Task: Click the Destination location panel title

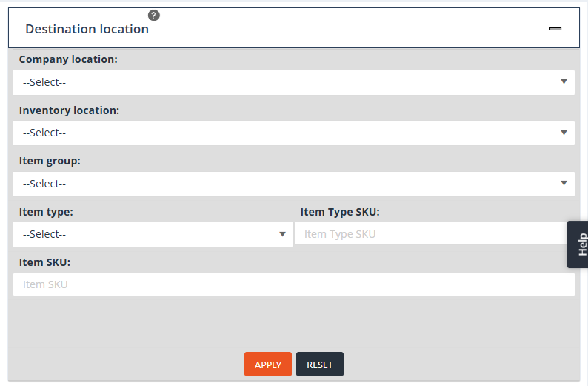Action: click(87, 29)
